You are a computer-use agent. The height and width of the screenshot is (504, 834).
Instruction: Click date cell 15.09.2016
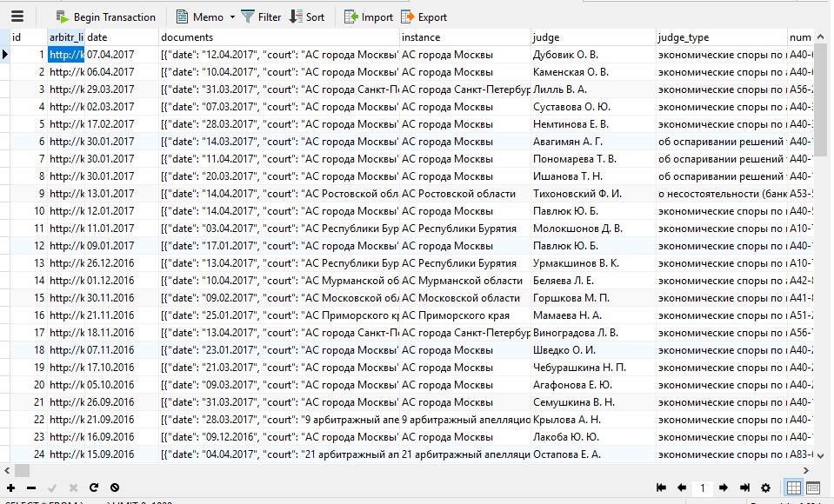pyautogui.click(x=121, y=454)
